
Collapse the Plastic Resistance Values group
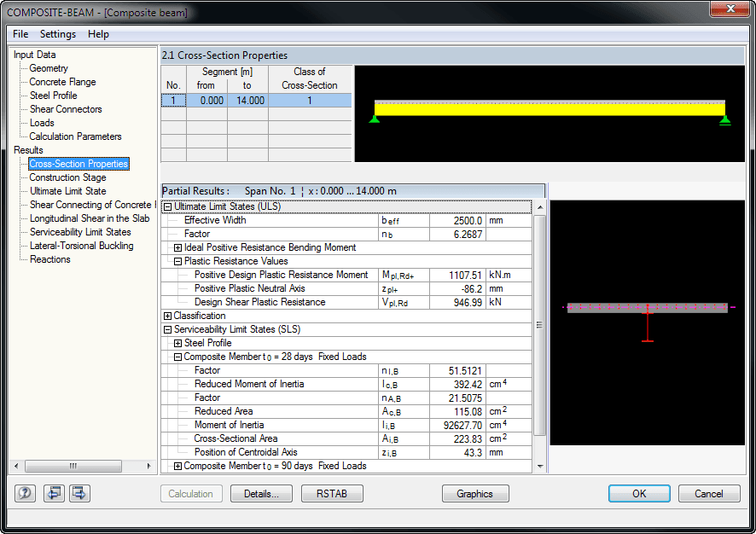pyautogui.click(x=178, y=261)
